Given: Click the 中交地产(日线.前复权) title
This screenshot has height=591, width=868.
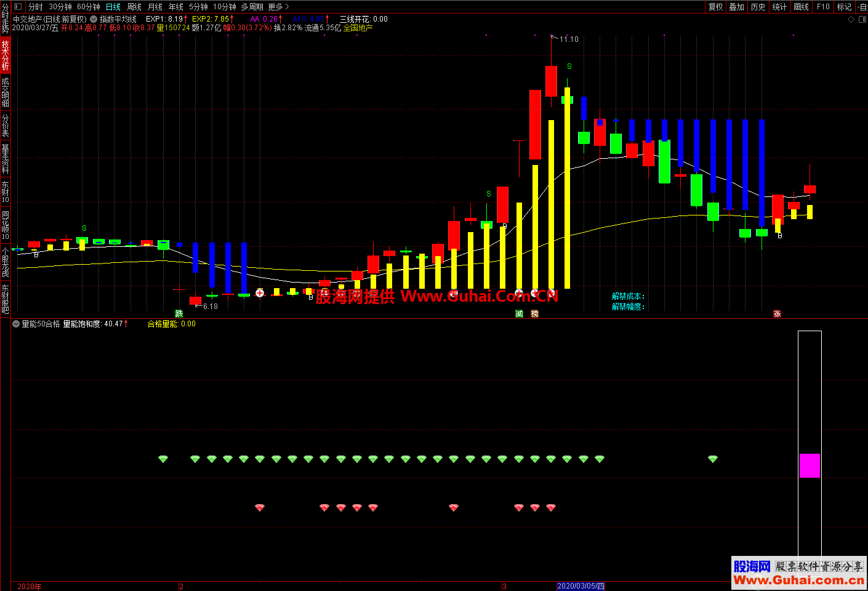Looking at the screenshot, I should point(50,19).
